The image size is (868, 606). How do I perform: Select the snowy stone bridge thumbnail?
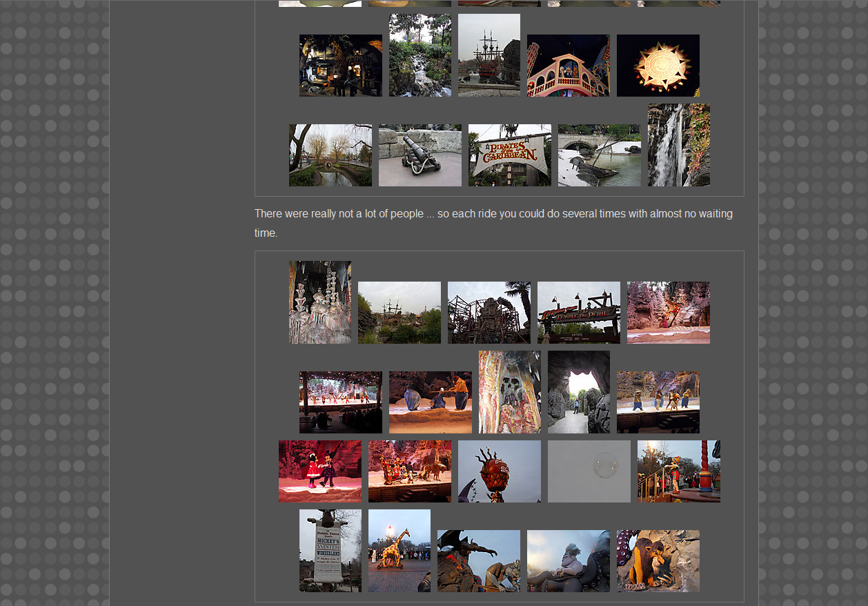599,155
